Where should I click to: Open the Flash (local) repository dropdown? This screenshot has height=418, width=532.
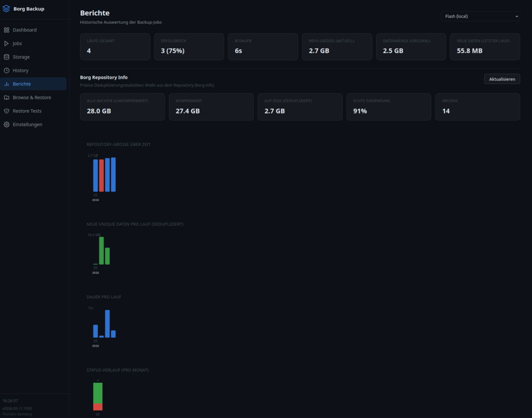(480, 17)
